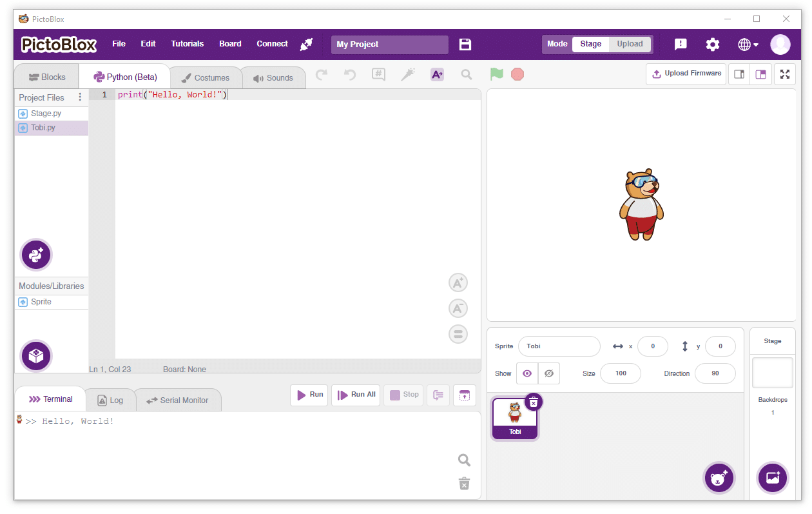Click the redo arrow icon
The width and height of the screenshot is (812, 514).
(x=322, y=75)
